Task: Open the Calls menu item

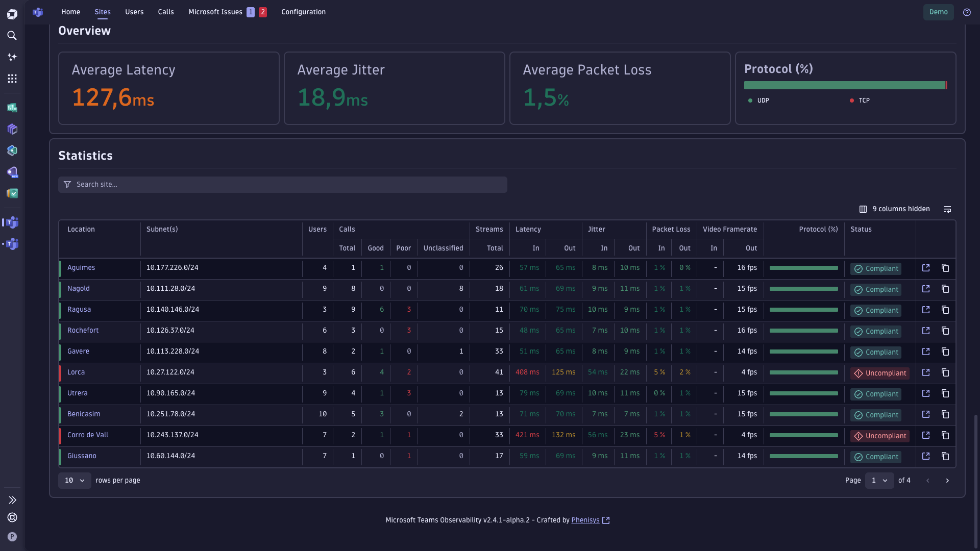Action: pyautogui.click(x=165, y=12)
